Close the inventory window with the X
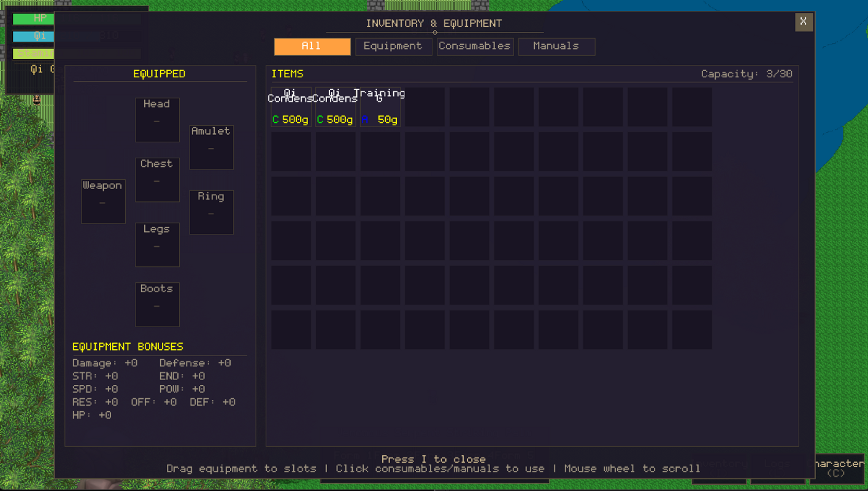This screenshot has height=491, width=868. click(x=804, y=21)
